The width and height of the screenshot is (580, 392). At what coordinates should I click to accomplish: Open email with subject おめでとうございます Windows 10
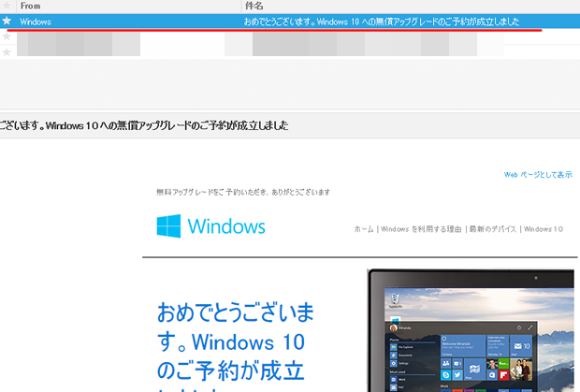[x=382, y=22]
